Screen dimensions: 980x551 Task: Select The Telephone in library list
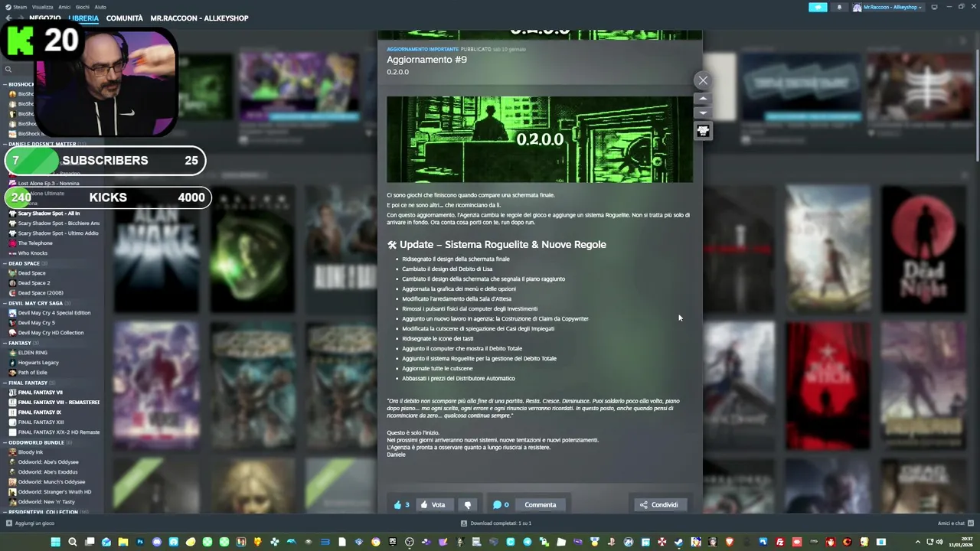tap(35, 243)
